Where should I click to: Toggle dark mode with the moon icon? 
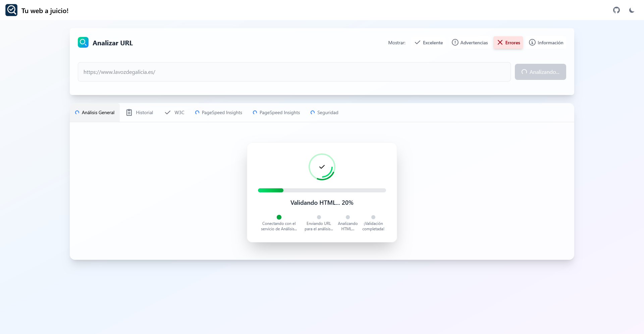(x=632, y=10)
